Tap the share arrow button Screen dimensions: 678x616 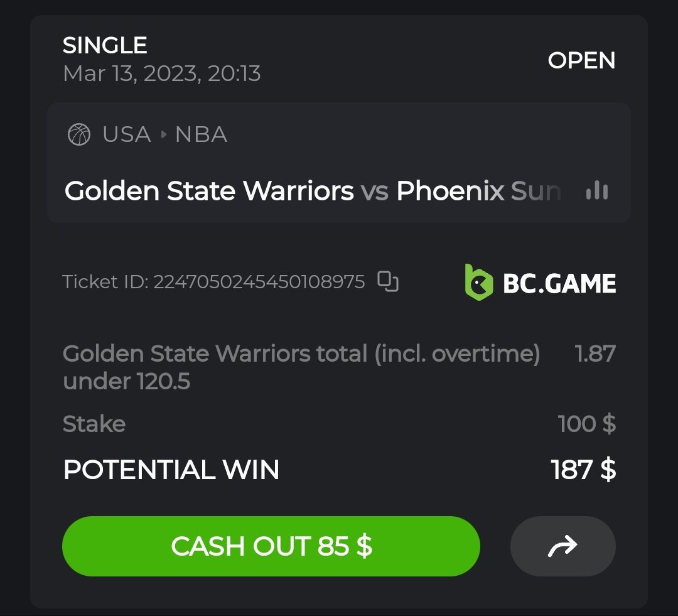click(562, 546)
